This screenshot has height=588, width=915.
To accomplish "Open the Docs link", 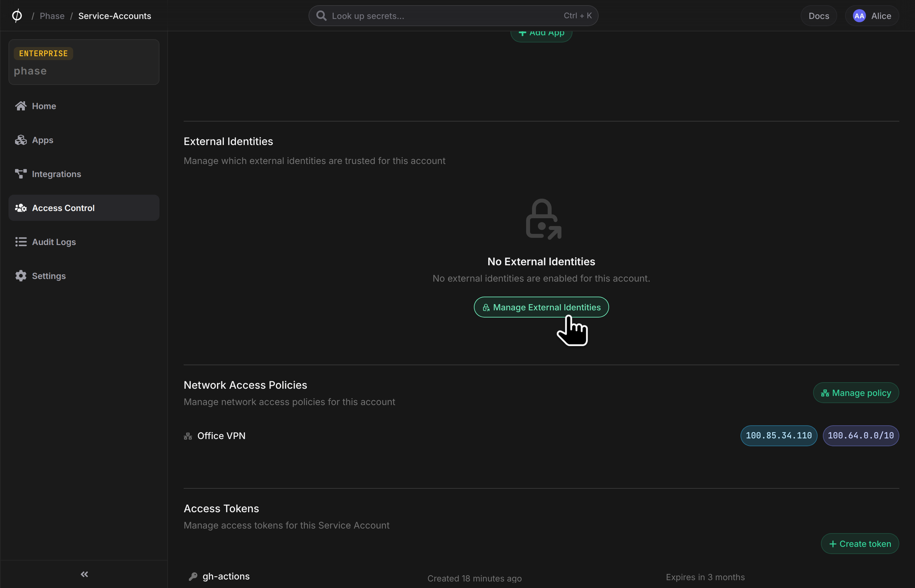I will (818, 16).
